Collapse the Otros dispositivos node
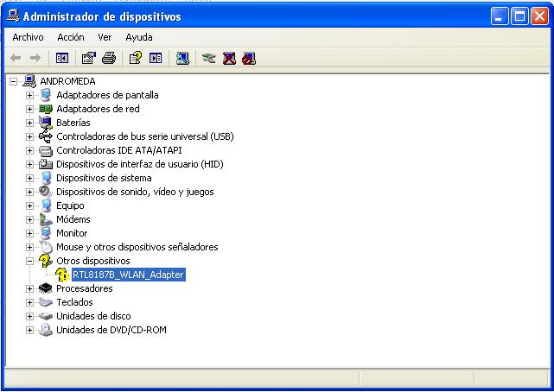 tap(29, 261)
